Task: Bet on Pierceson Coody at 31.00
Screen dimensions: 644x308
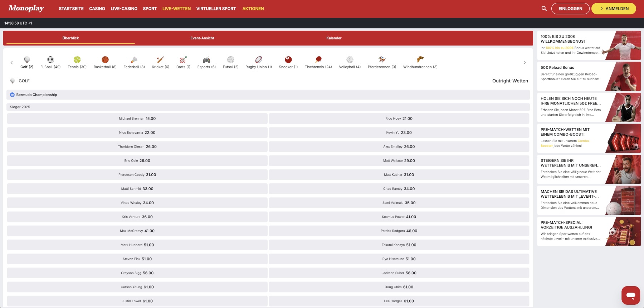Action: (x=137, y=175)
